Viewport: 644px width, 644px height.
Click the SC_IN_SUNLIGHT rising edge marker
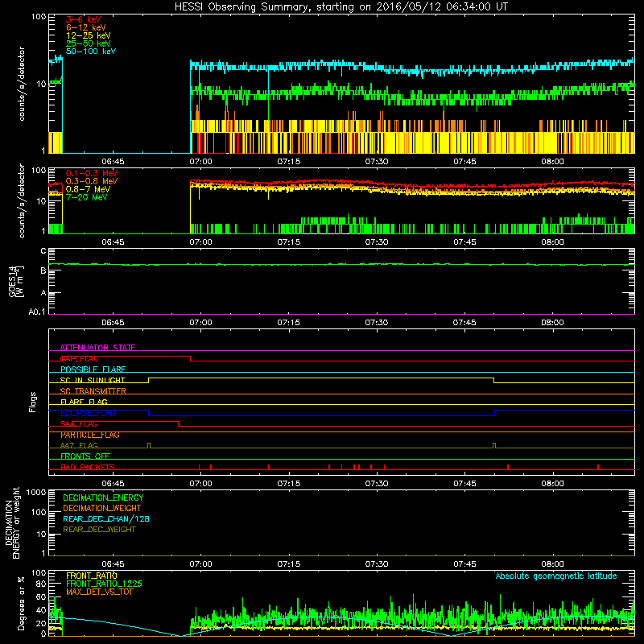tap(149, 380)
